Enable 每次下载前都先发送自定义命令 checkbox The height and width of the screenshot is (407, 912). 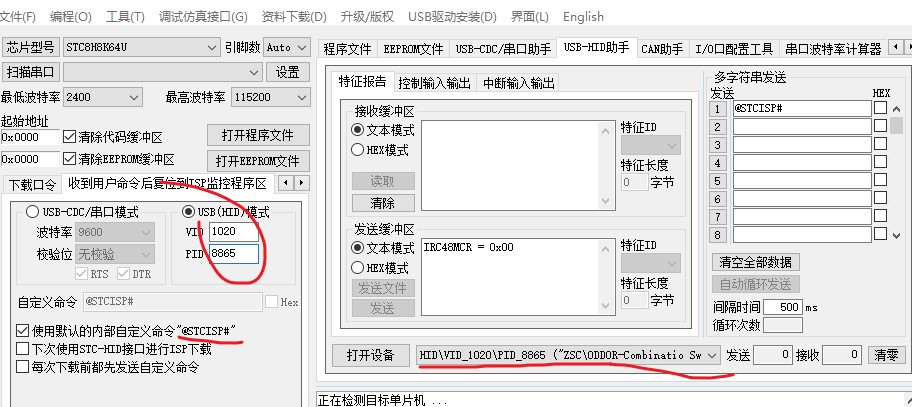22,367
